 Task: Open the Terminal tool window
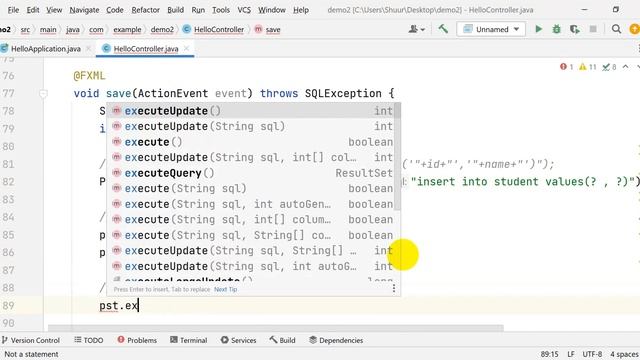click(188, 340)
